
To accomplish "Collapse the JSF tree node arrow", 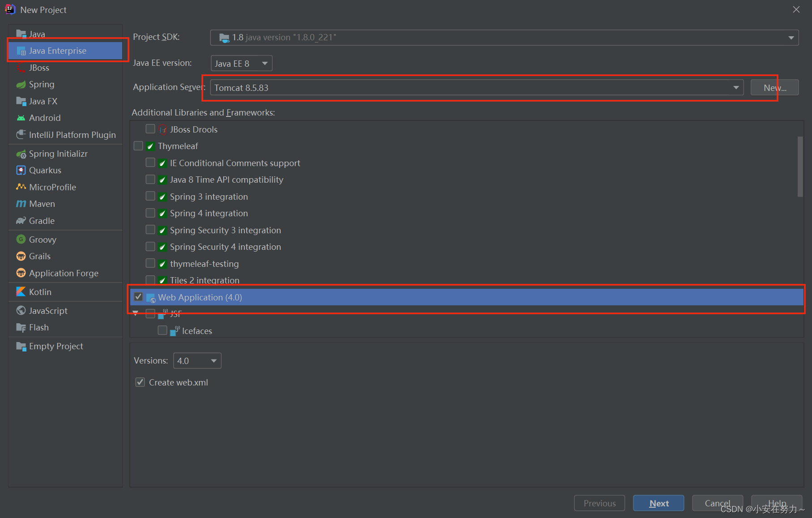I will pyautogui.click(x=136, y=314).
